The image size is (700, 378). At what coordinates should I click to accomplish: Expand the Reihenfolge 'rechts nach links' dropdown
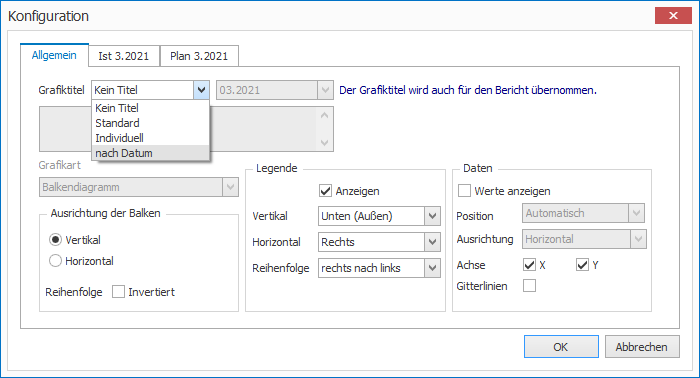click(432, 268)
